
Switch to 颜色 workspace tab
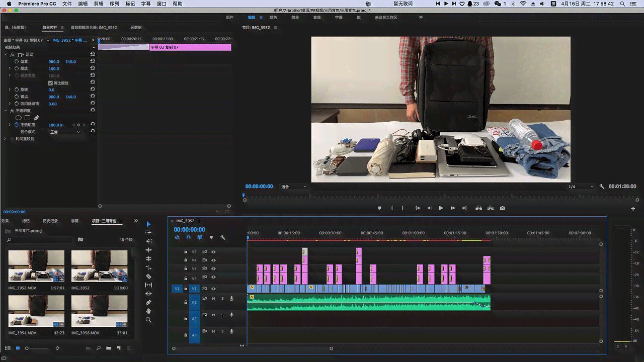pos(273,17)
